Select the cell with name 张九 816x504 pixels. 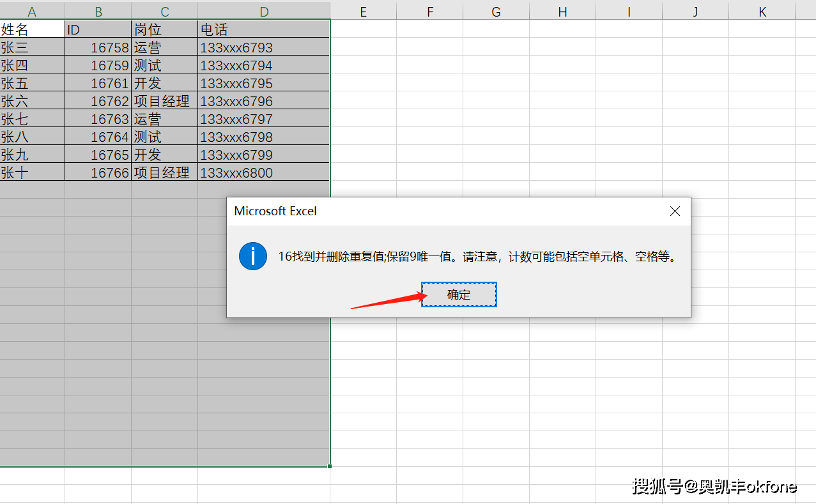pos(32,154)
